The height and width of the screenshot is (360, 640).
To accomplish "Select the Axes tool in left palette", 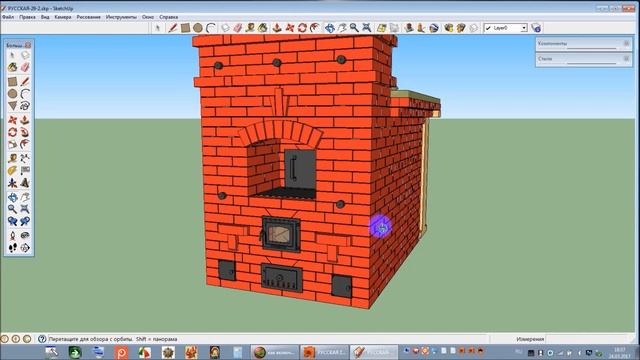I will 13,183.
